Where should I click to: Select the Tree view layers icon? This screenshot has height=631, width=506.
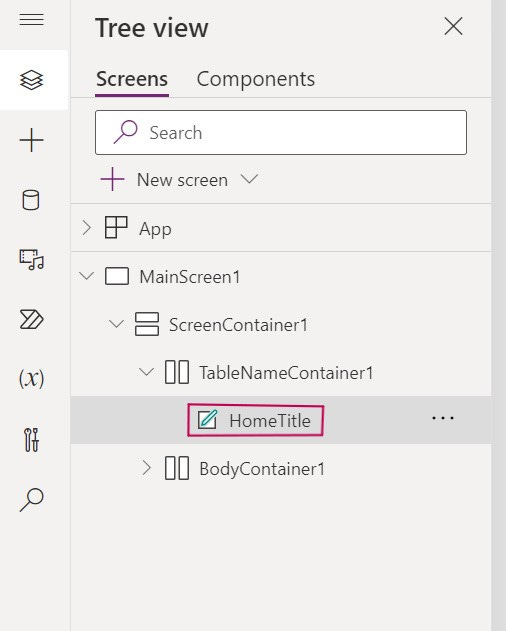click(31, 80)
